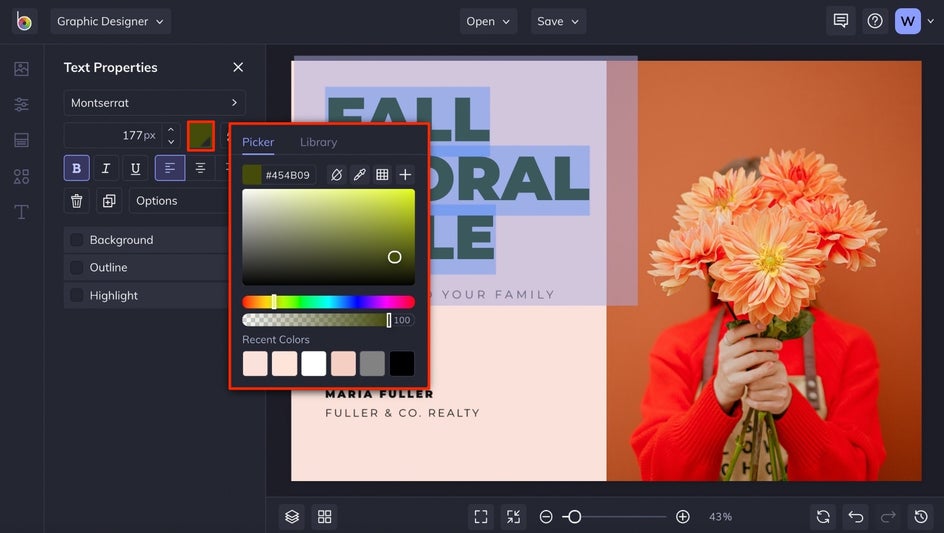Select the Text tool sidebar icon
The height and width of the screenshot is (533, 944).
pos(22,212)
